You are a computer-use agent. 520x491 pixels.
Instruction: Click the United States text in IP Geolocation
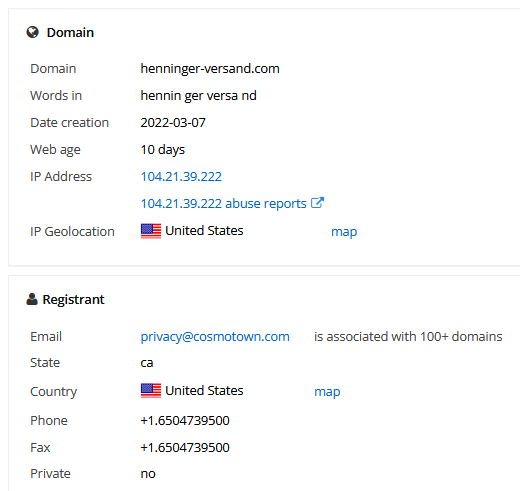(204, 231)
